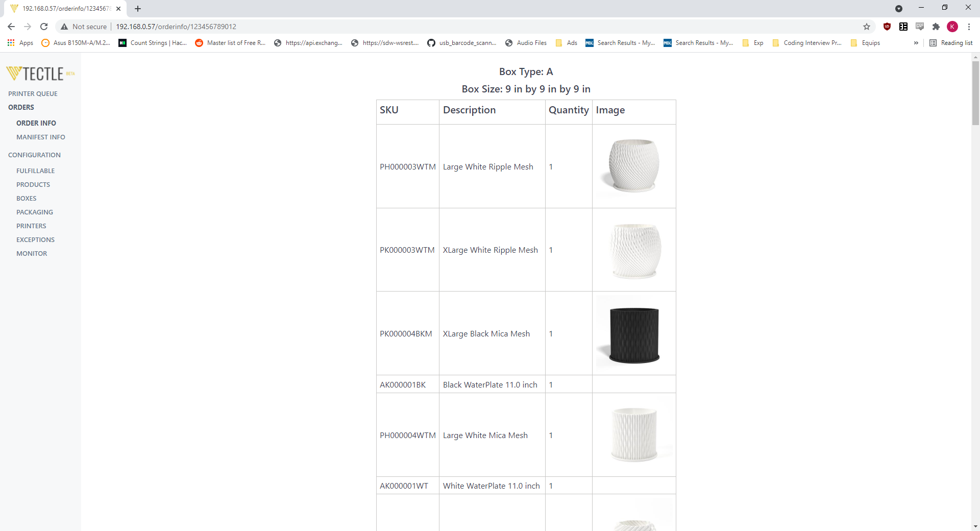Open the Orders section
The height and width of the screenshot is (531, 980).
[x=21, y=108]
